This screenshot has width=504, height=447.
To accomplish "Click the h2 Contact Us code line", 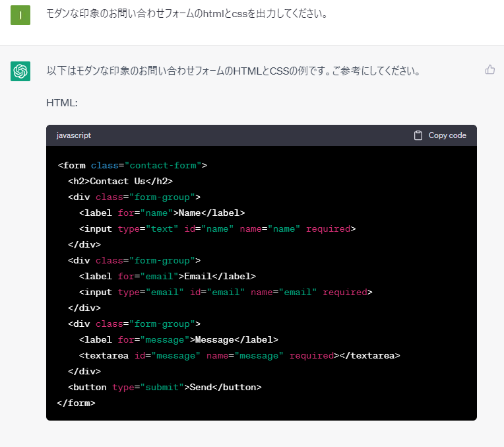I will point(120,181).
